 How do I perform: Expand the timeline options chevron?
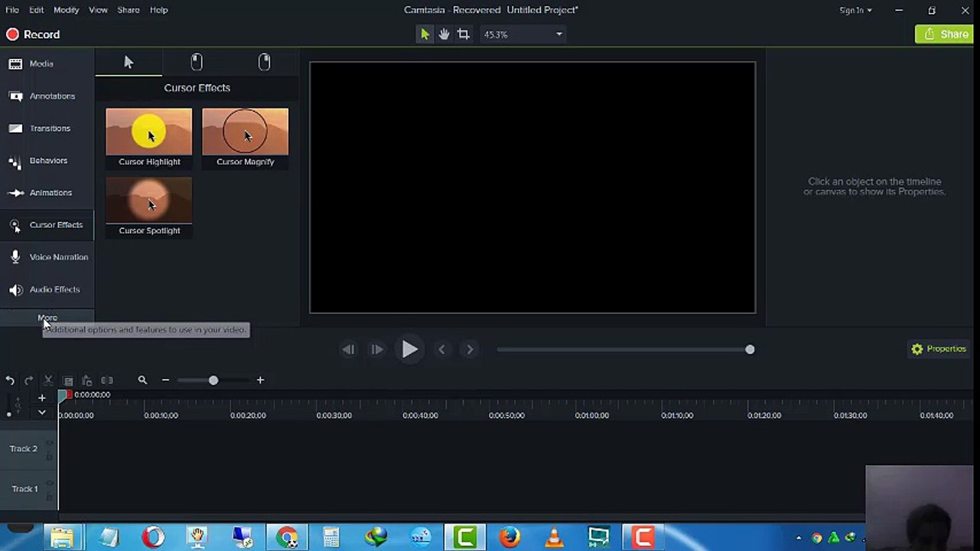pyautogui.click(x=42, y=412)
